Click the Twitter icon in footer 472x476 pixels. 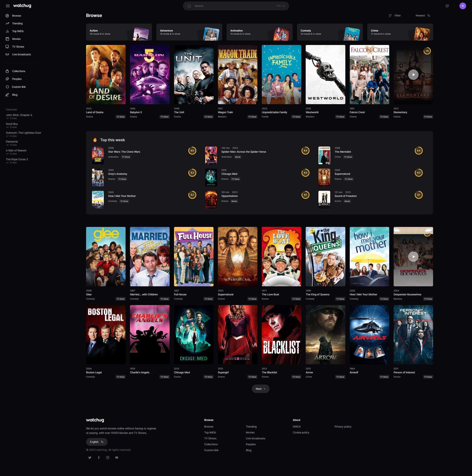90,458
